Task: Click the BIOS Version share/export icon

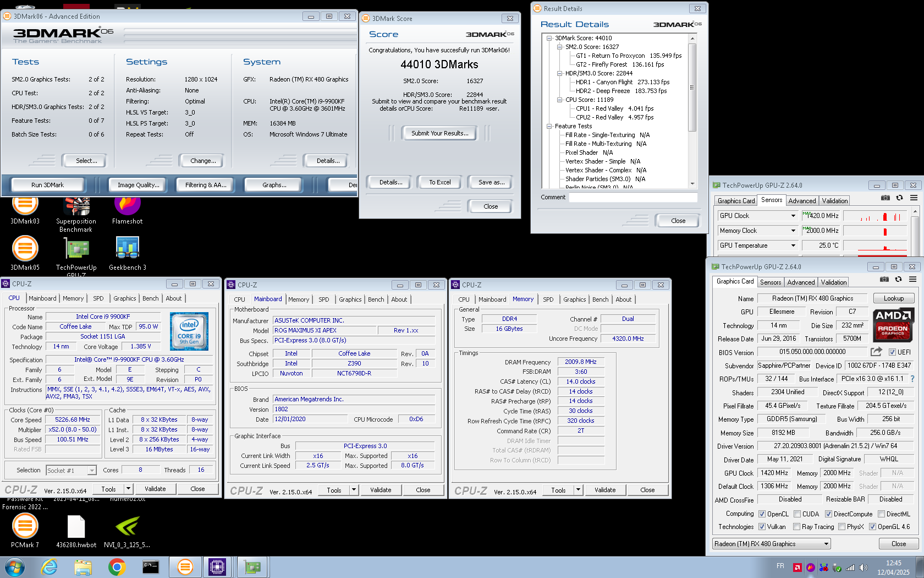Action: click(x=876, y=352)
